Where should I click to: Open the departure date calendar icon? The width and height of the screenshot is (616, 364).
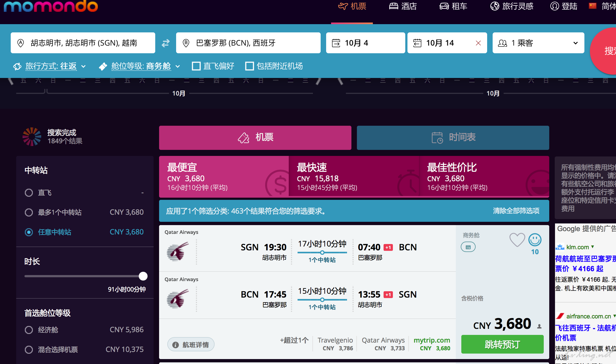[x=336, y=43]
